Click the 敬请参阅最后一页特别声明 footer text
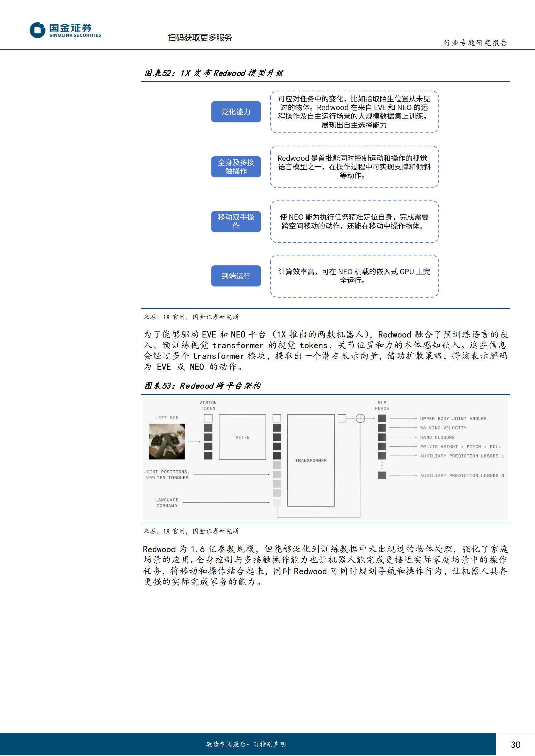 (x=246, y=744)
